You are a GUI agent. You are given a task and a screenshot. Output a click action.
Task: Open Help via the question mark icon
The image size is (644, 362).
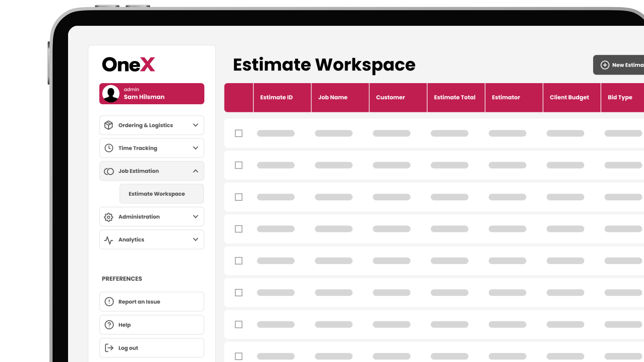(x=108, y=324)
